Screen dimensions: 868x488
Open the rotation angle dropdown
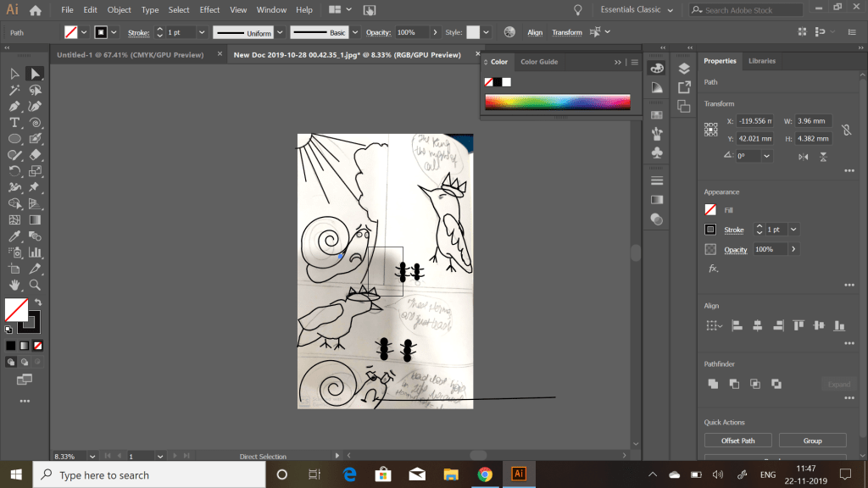click(x=766, y=156)
